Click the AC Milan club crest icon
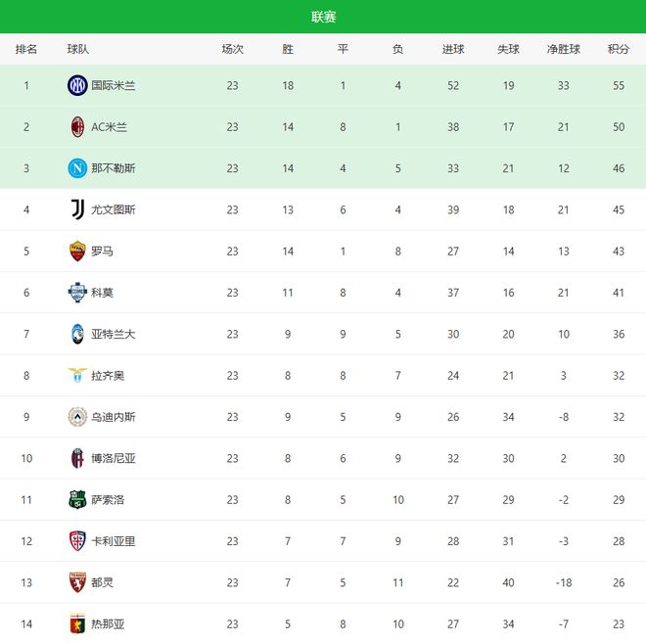The height and width of the screenshot is (644, 646). click(77, 127)
